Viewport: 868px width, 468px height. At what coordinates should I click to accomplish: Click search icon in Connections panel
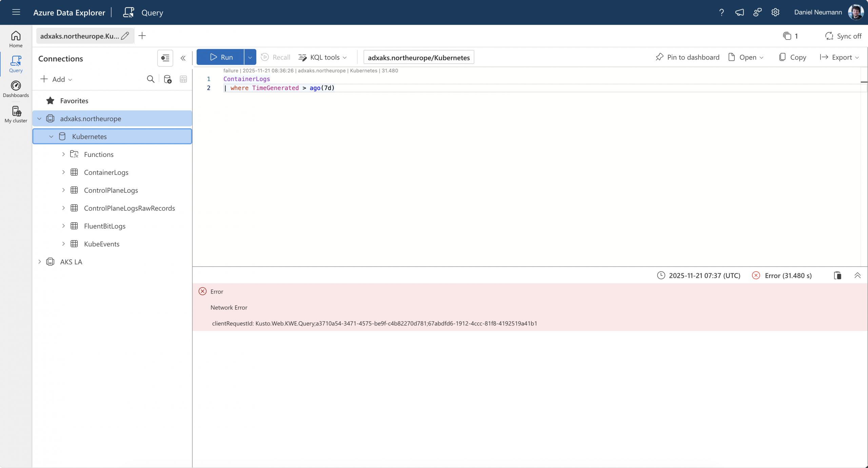click(151, 79)
